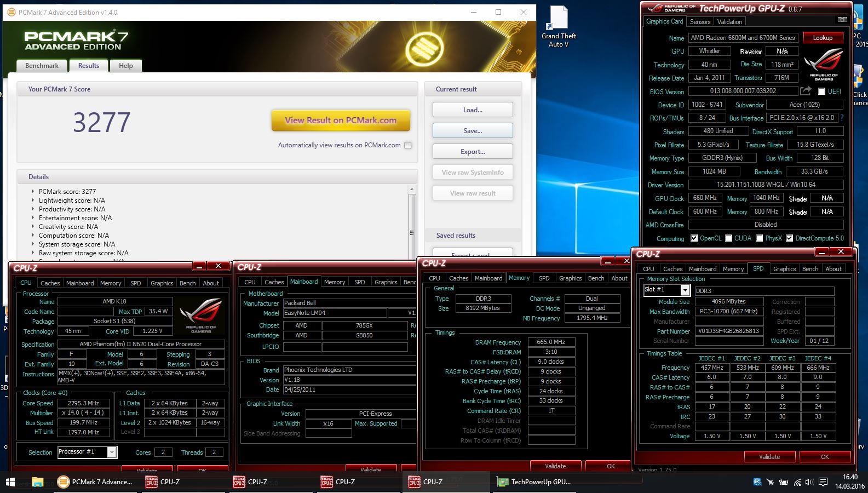This screenshot has height=493, width=868.
Task: Switch to the Benchmark tab in PCMark
Action: click(42, 66)
